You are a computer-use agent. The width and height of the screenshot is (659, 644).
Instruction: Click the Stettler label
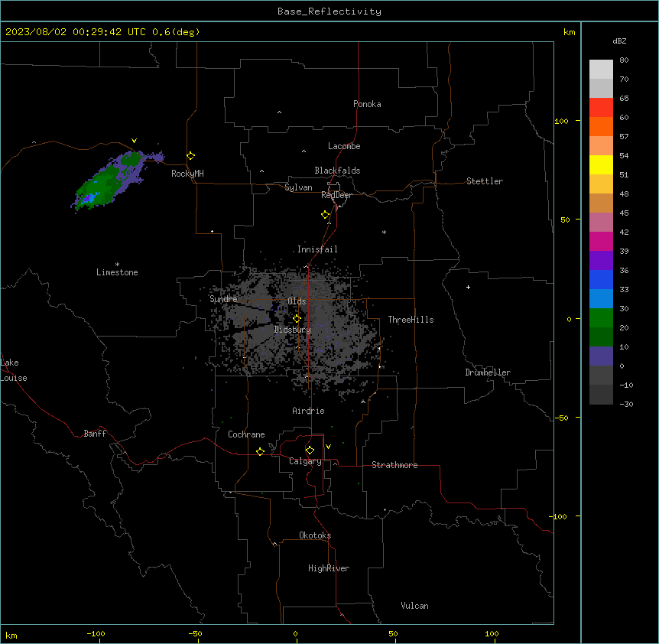pyautogui.click(x=485, y=181)
